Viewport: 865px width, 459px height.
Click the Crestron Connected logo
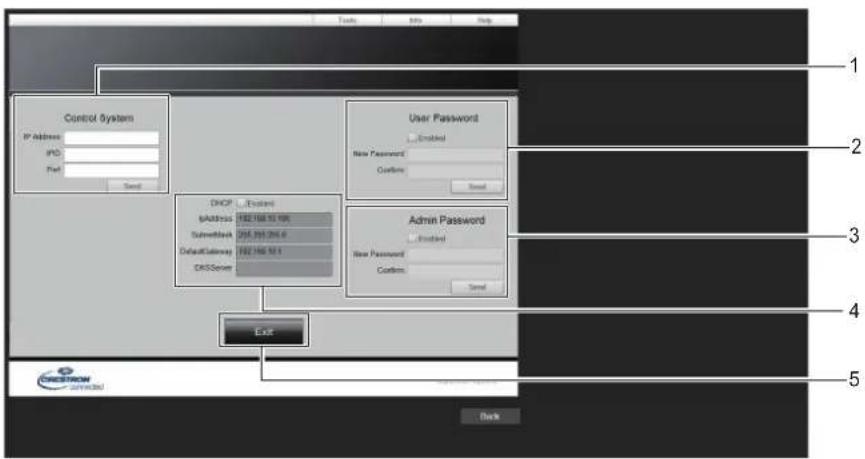coord(70,379)
